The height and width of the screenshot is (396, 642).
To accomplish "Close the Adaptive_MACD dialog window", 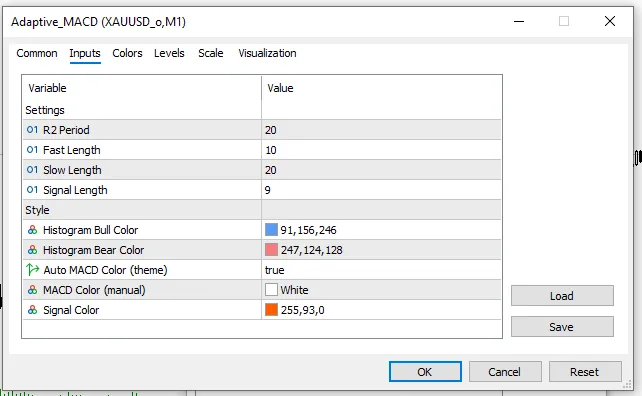I will click(610, 21).
